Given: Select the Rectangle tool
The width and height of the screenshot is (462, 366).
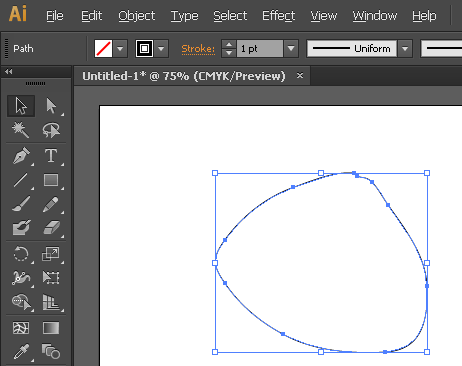Looking at the screenshot, I should (51, 180).
